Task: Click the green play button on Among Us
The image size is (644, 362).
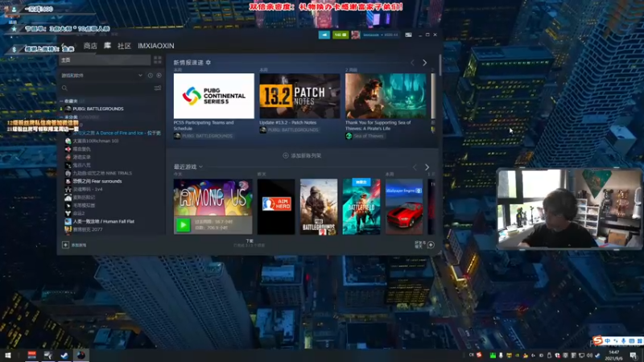Action: tap(184, 224)
